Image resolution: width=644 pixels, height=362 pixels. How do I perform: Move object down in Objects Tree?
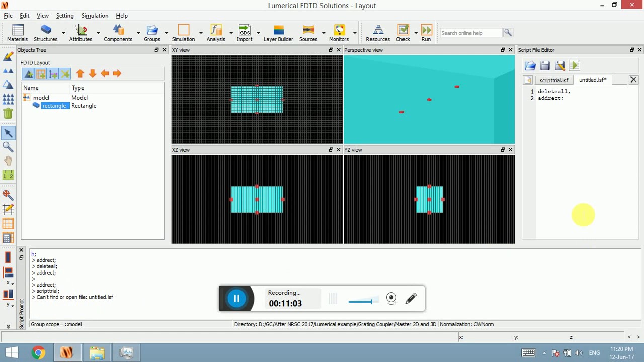pos(92,74)
